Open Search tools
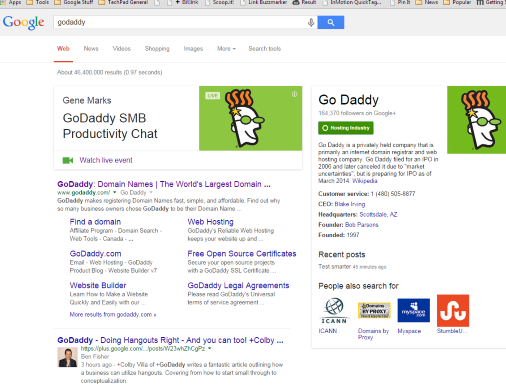The height and width of the screenshot is (386, 506). (265, 49)
